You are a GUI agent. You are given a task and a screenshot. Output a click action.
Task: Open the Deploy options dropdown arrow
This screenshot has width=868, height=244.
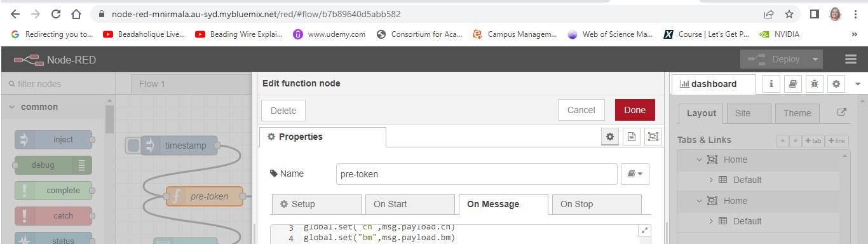pos(815,59)
